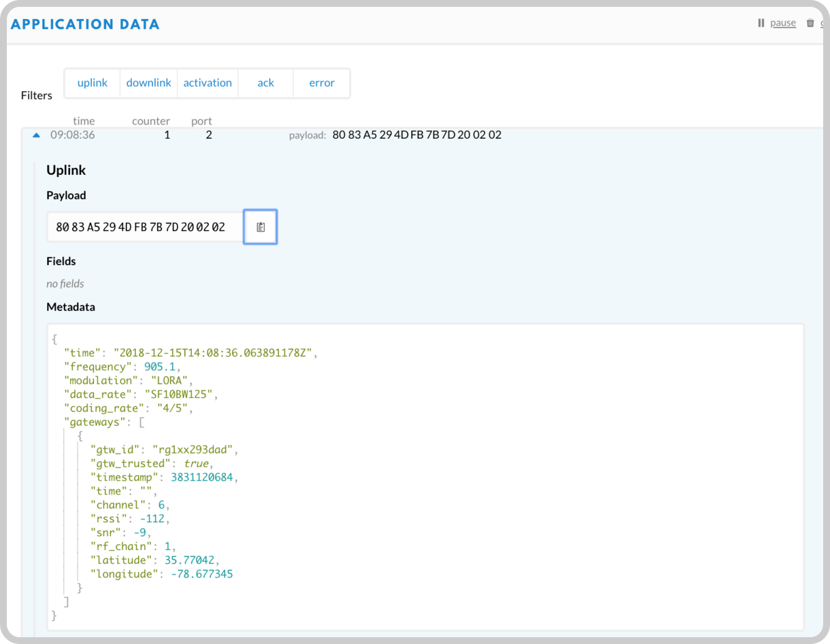Click the timestamp value 3831120684
Viewport: 830px width, 644px height.
pos(202,477)
